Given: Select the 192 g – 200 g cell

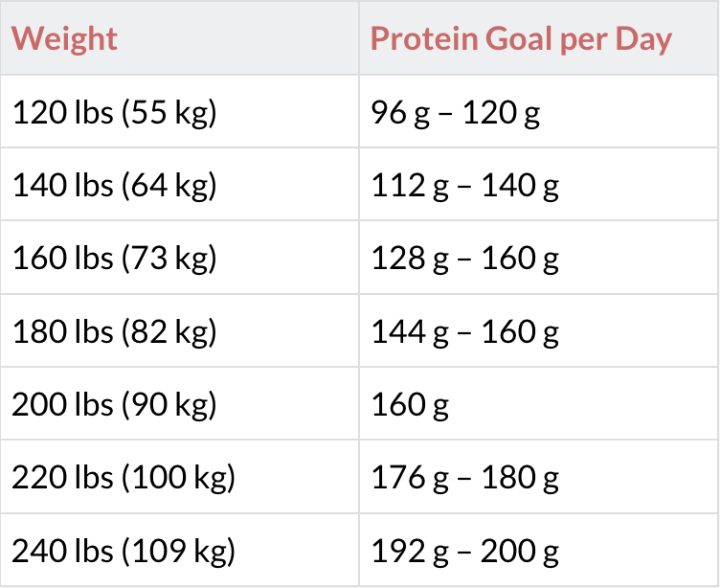Looking at the screenshot, I should (x=538, y=550).
